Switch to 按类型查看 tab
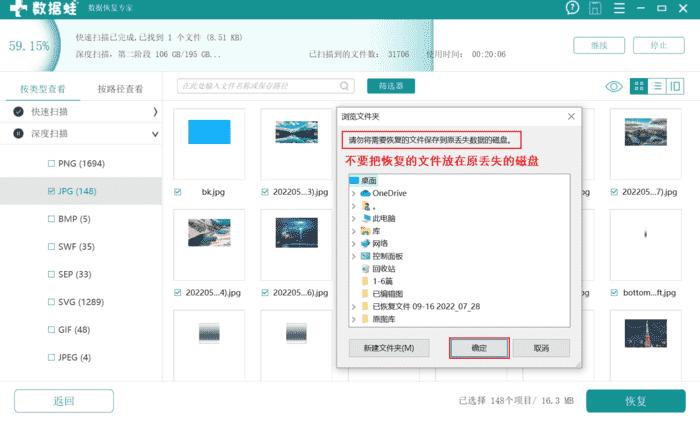 [43, 89]
